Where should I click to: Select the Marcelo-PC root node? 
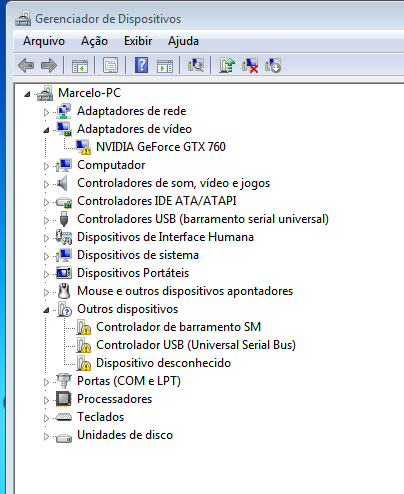pos(89,93)
